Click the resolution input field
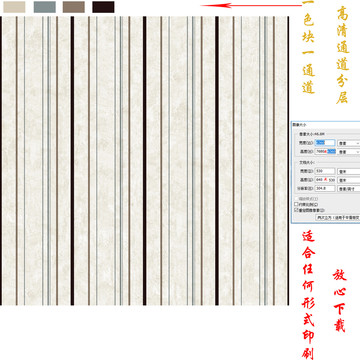The height and width of the screenshot is (360, 360). click(x=325, y=189)
